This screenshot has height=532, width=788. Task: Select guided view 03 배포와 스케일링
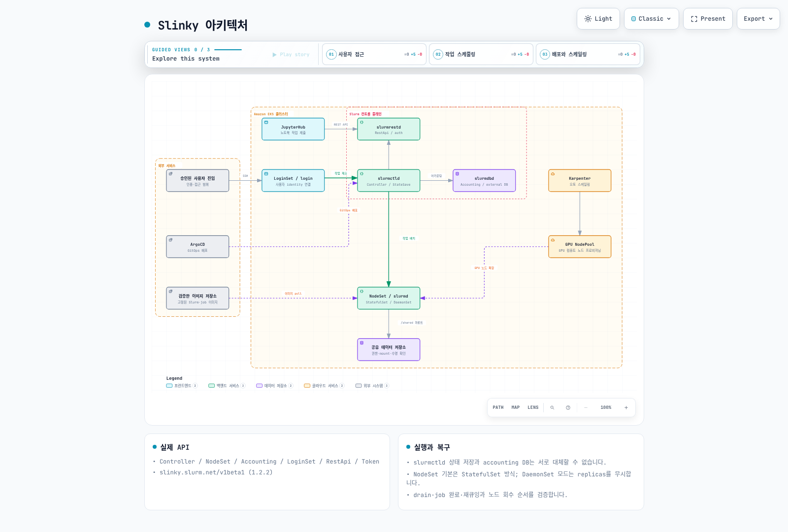point(588,54)
